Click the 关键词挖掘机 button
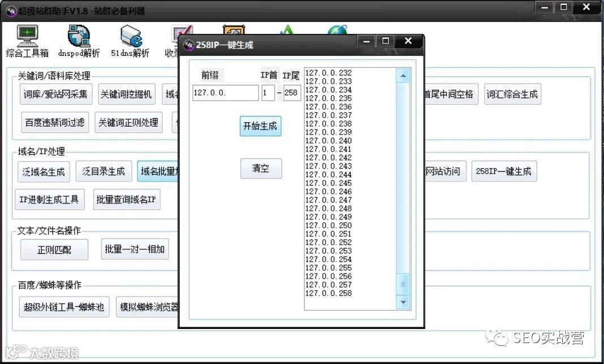The width and height of the screenshot is (604, 364). click(126, 94)
